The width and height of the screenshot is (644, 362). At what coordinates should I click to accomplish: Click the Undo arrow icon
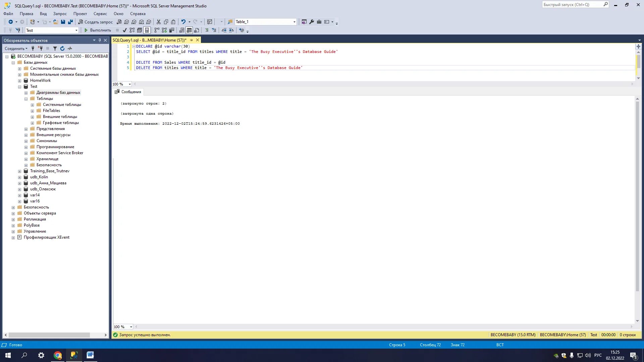click(183, 22)
